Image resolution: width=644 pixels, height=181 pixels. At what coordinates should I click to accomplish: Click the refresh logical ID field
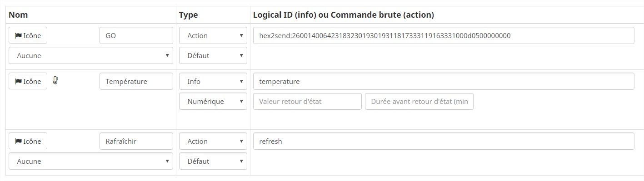click(444, 141)
